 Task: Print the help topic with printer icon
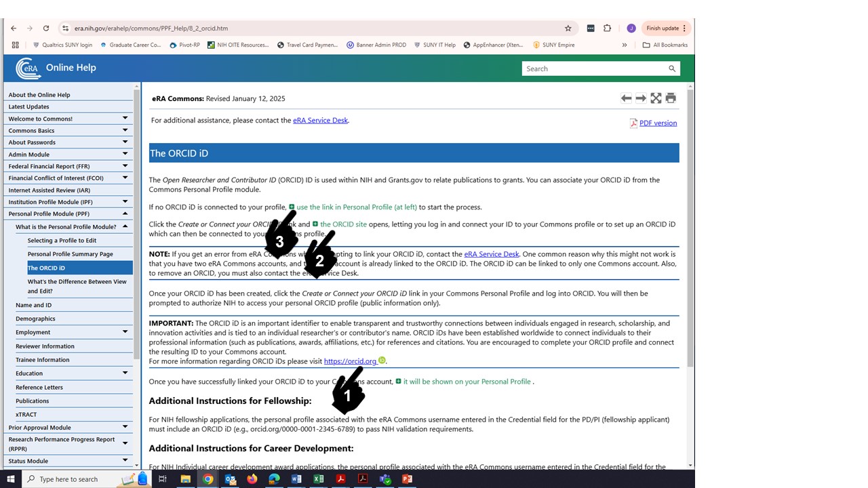pos(671,98)
